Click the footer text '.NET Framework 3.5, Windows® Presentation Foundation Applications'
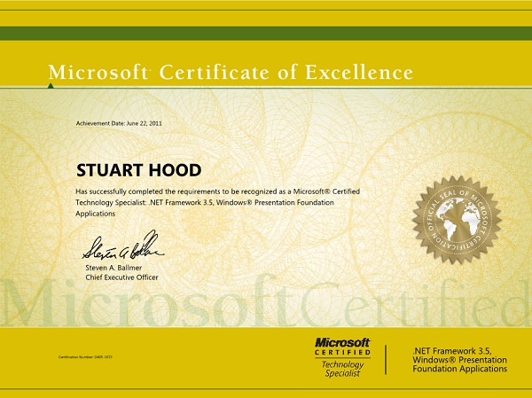This screenshot has width=532, height=398. [459, 360]
